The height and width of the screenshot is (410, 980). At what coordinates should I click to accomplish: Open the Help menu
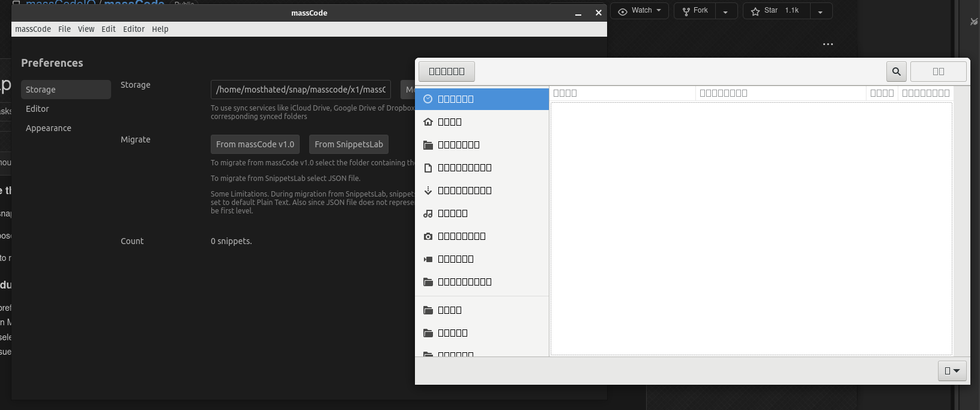click(x=160, y=29)
